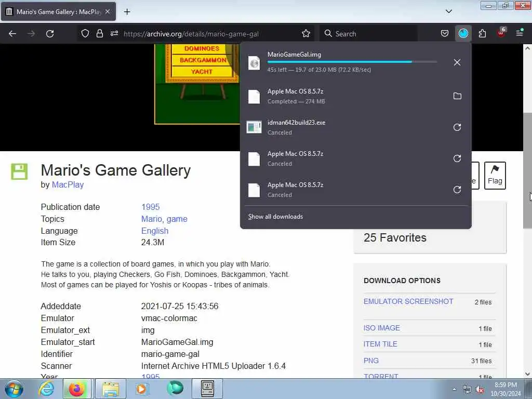
Task: Click the MarioGameGal.img emulator start value
Action: (x=177, y=342)
